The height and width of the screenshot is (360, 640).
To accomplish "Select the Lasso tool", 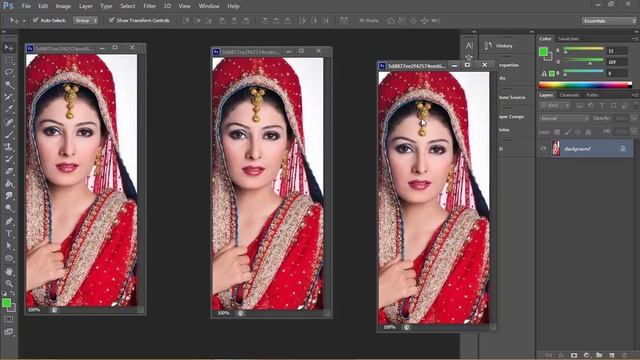I will [x=9, y=72].
